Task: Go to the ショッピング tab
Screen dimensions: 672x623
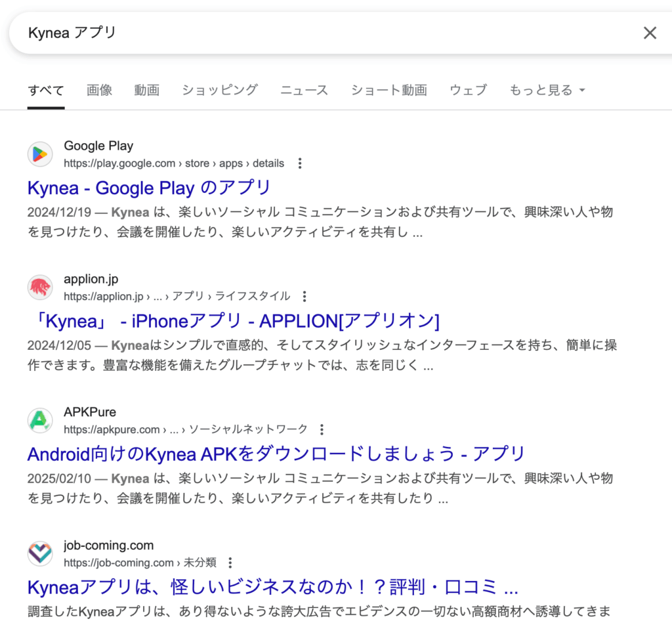Action: pos(220,90)
